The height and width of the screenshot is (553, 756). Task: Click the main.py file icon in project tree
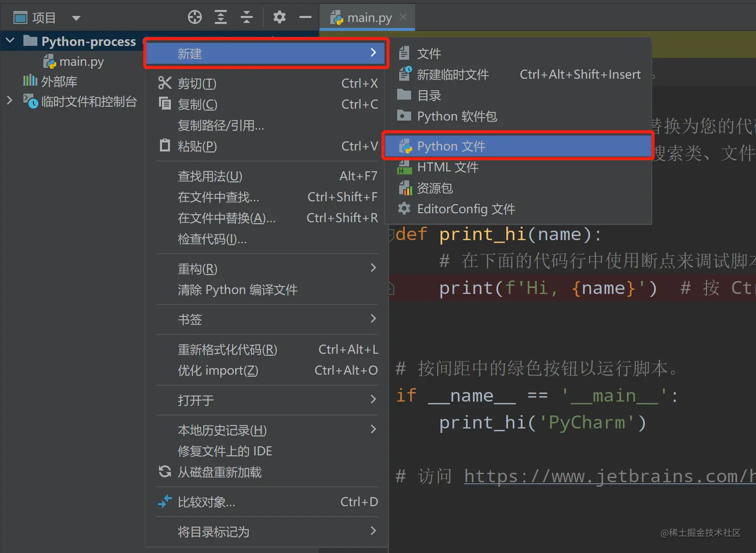49,61
